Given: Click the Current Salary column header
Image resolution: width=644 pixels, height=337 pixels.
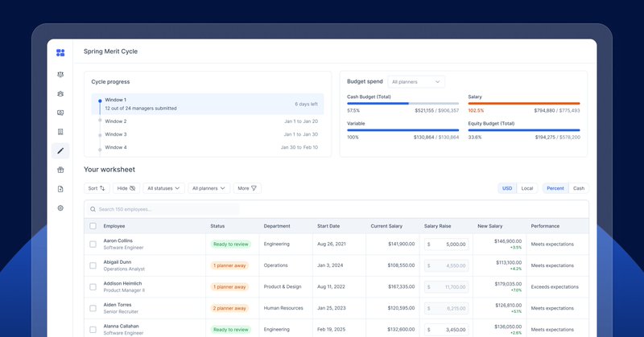Looking at the screenshot, I should point(386,226).
